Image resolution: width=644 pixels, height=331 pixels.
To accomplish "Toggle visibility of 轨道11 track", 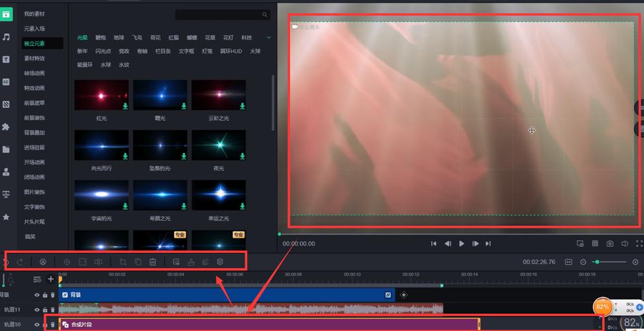I will (37, 309).
